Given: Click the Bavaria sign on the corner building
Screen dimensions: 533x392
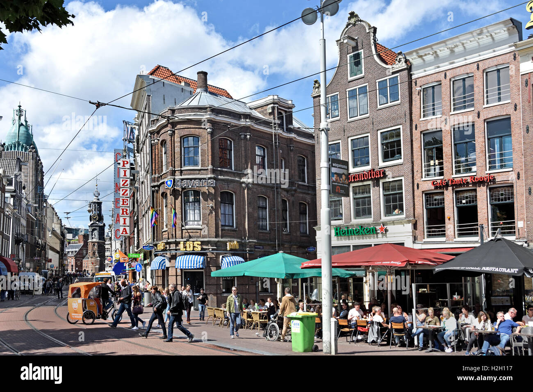Looking at the screenshot, I should (x=190, y=183).
